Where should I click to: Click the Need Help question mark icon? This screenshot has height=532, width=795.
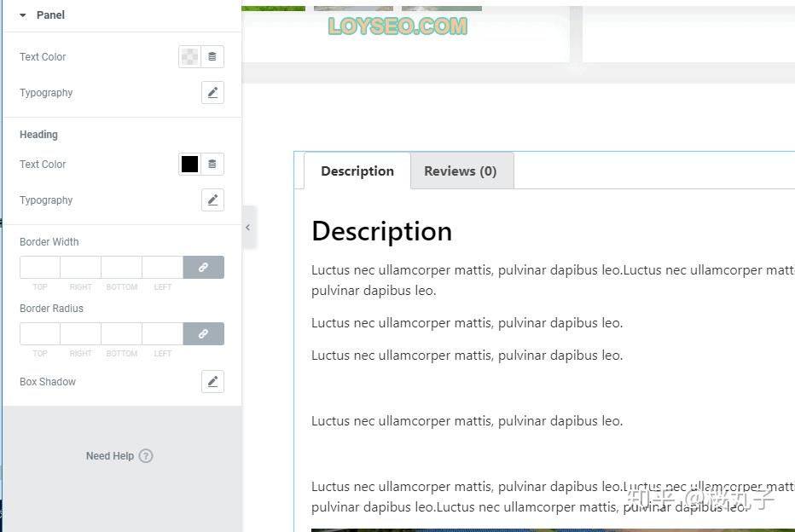tap(146, 456)
